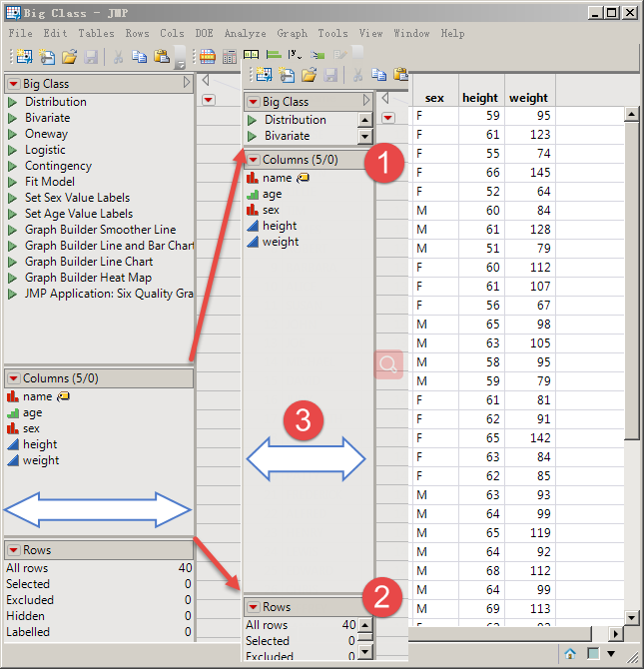644x669 pixels.
Task: Click the Open file folder icon in the main toolbar
Action: pyautogui.click(x=69, y=56)
